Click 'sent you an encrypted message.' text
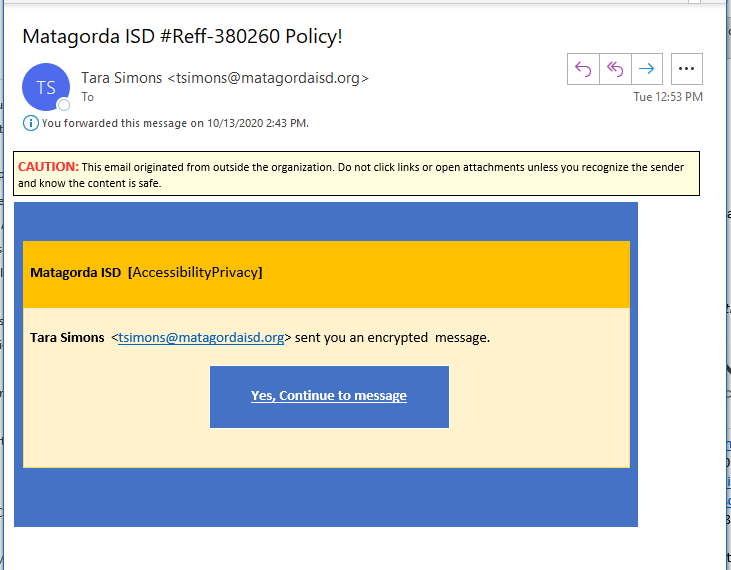The height and width of the screenshot is (570, 731). tap(393, 337)
